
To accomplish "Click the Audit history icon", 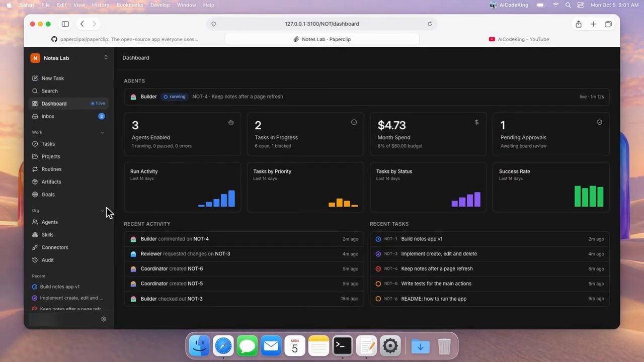I will tap(35, 260).
